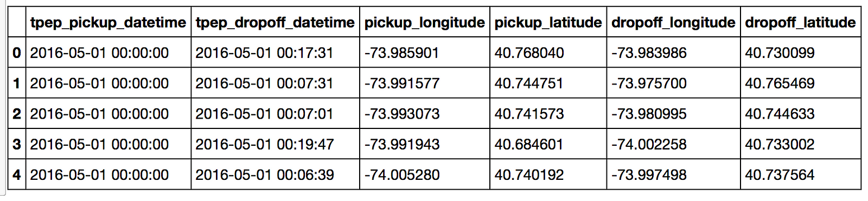Click the tpep_pickup_datetime column header
Image resolution: width=868 pixels, height=201 pixels.
[x=108, y=22]
